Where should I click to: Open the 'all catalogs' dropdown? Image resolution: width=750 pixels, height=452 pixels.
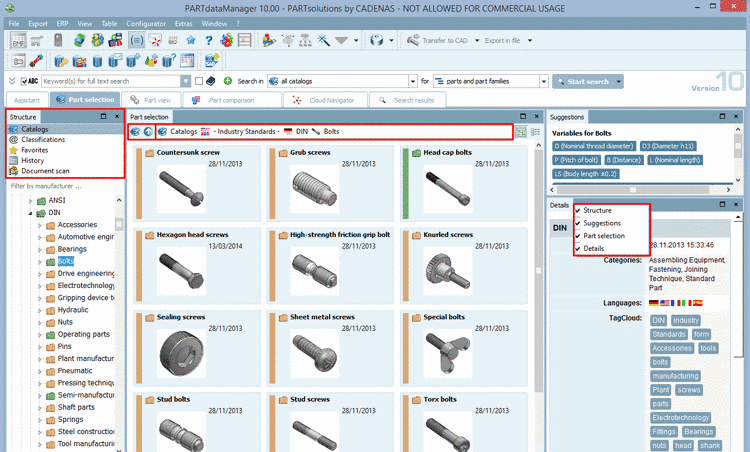pyautogui.click(x=413, y=81)
